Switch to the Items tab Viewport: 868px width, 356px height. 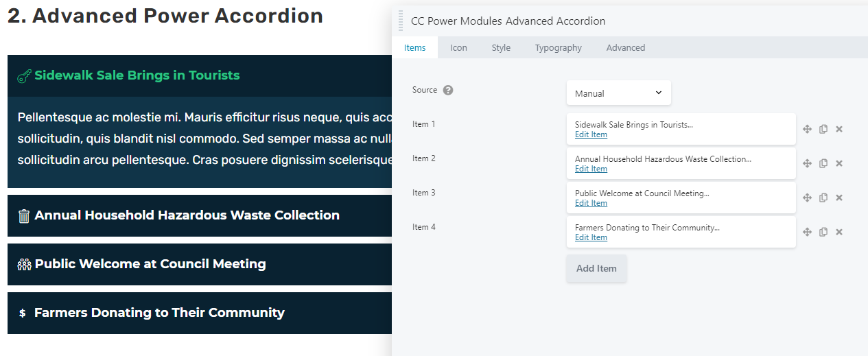coord(415,47)
